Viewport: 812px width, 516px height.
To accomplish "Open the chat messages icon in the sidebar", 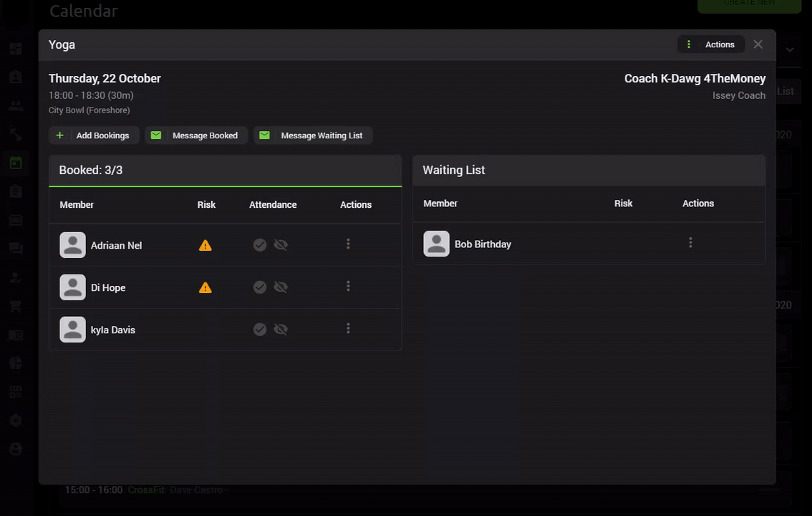I will (x=16, y=249).
